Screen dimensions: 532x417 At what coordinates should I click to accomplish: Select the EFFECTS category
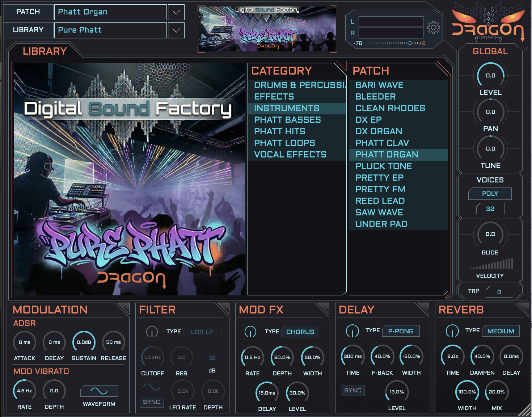click(x=297, y=97)
